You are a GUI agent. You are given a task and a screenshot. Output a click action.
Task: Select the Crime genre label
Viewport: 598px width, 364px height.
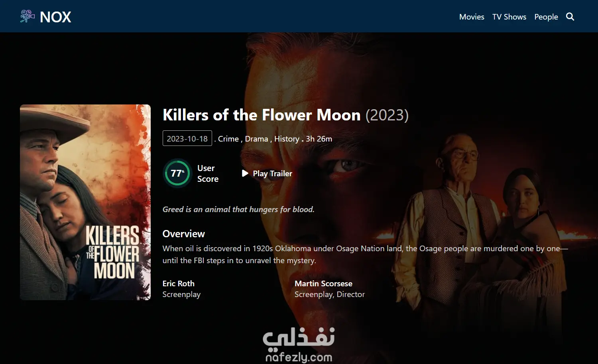point(228,139)
